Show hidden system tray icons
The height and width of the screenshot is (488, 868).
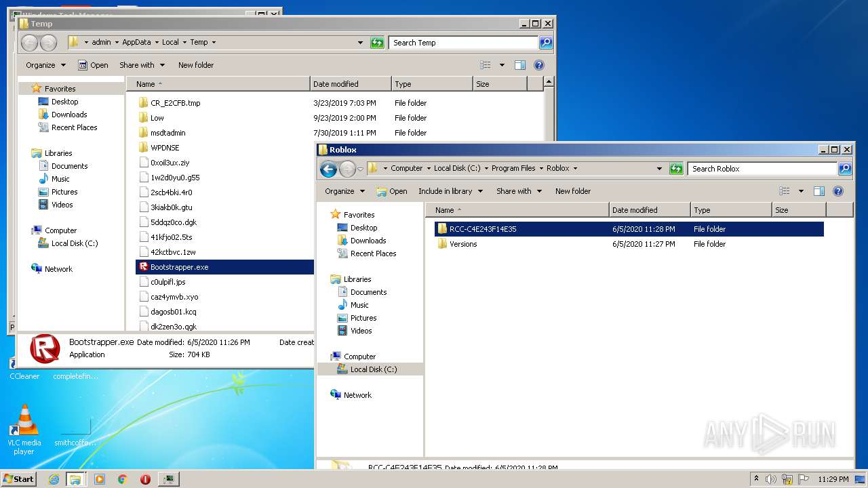point(757,479)
